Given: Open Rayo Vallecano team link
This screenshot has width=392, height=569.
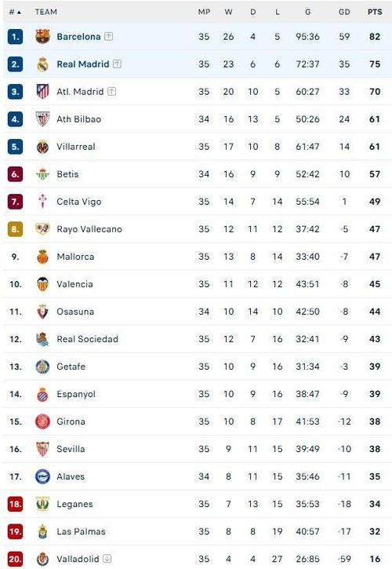Looking at the screenshot, I should click(89, 229).
